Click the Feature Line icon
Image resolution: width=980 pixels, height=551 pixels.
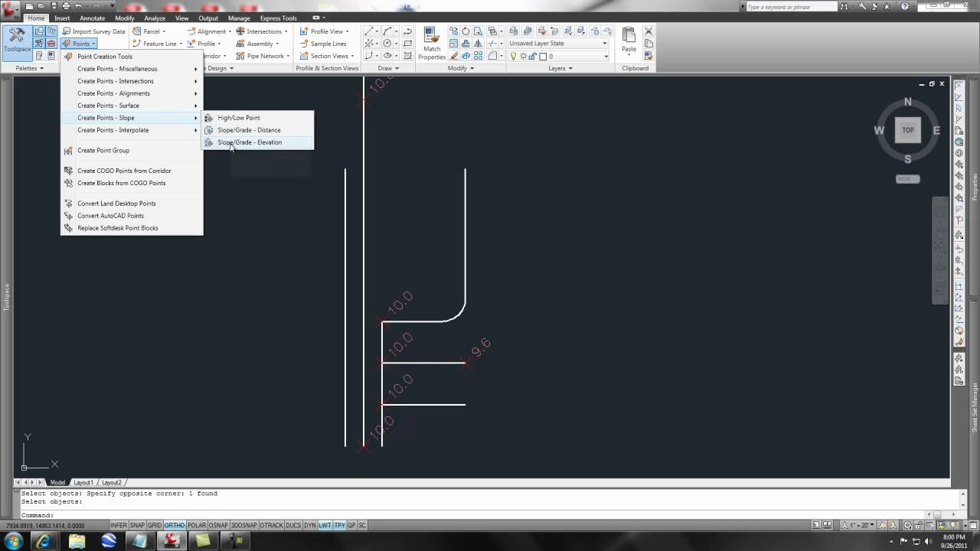(x=137, y=44)
